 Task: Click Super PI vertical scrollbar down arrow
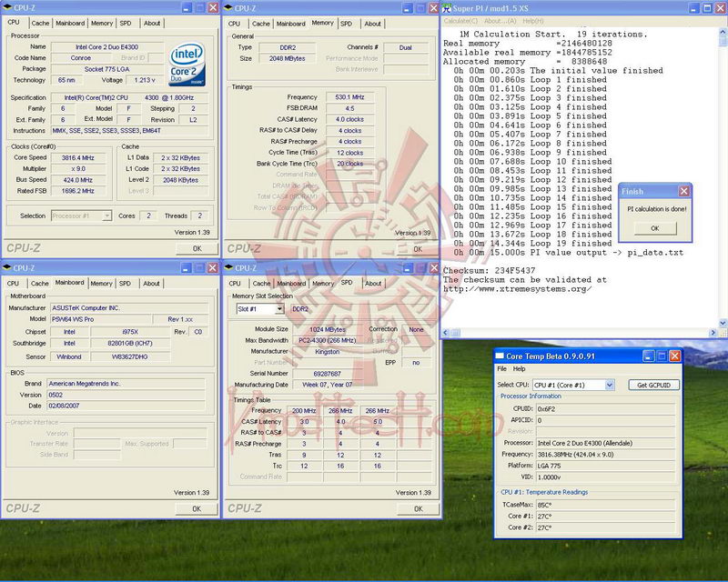723,324
